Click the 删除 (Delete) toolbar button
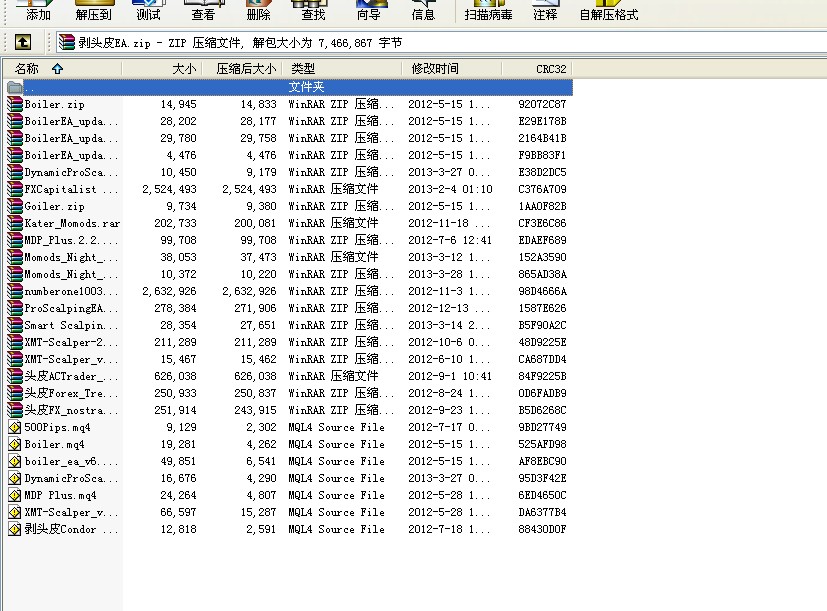 [x=258, y=12]
